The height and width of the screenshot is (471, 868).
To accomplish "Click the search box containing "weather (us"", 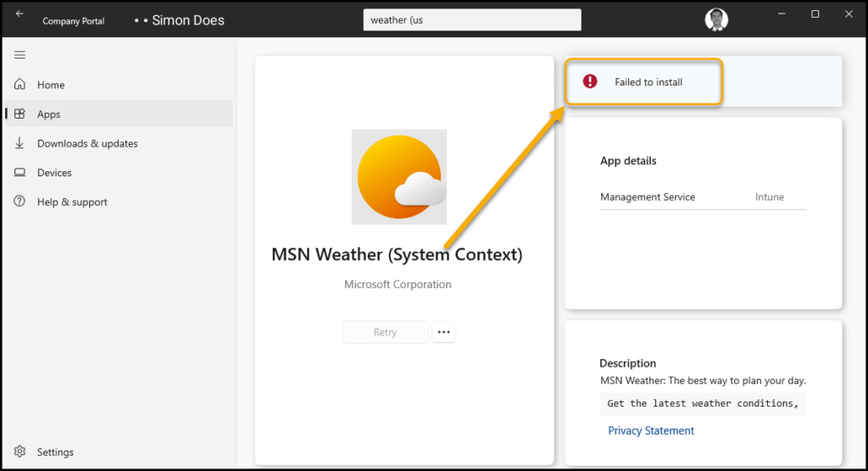I will 471,19.
